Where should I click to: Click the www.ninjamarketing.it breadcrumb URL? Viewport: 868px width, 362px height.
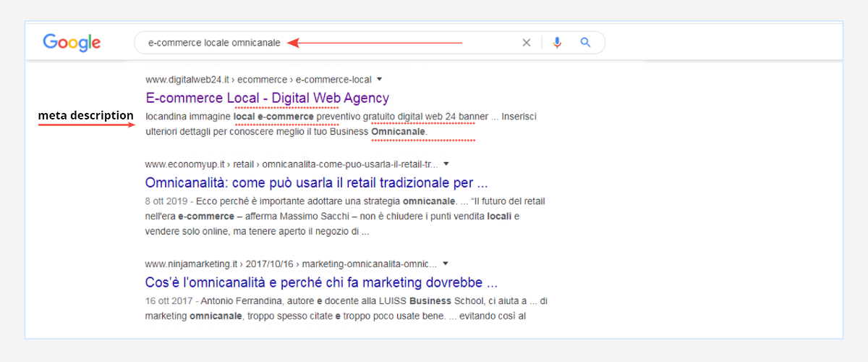[291, 263]
